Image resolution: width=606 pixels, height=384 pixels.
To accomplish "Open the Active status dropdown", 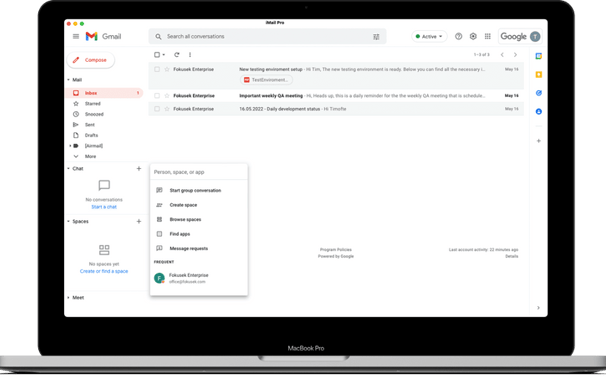I will (x=429, y=36).
